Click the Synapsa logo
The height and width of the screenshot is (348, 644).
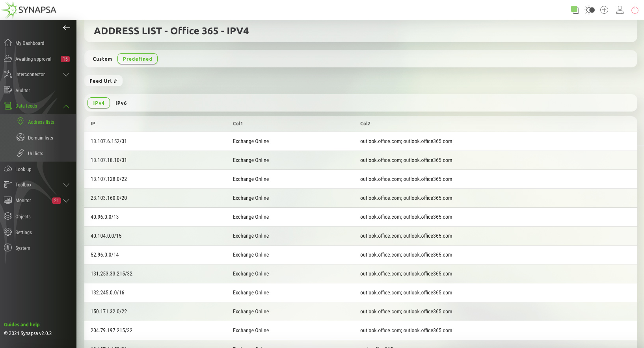coord(29,10)
